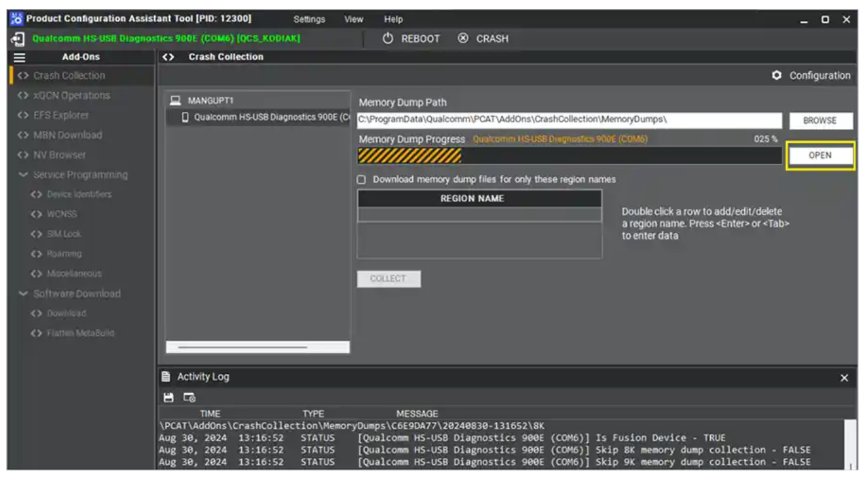Click the code icon beside Roaming
The height and width of the screenshot is (478, 868).
[36, 254]
